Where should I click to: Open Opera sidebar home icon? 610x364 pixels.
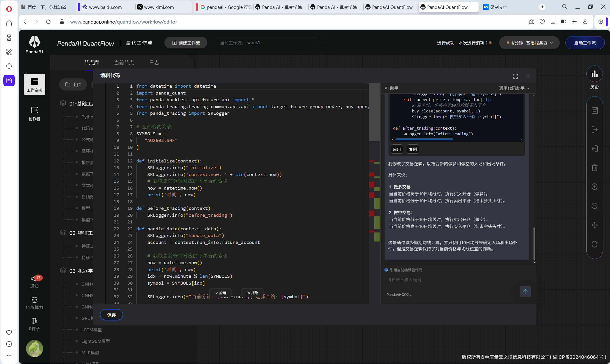[9, 23]
